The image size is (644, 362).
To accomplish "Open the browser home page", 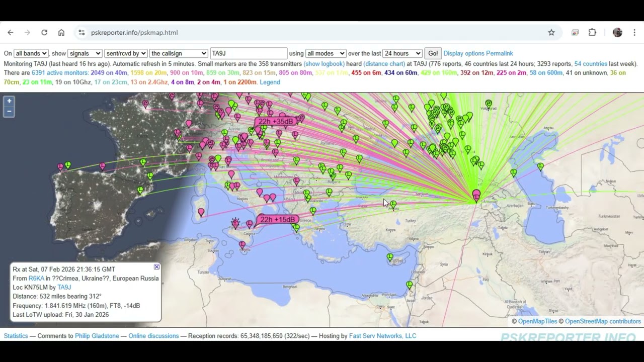I will tap(61, 33).
